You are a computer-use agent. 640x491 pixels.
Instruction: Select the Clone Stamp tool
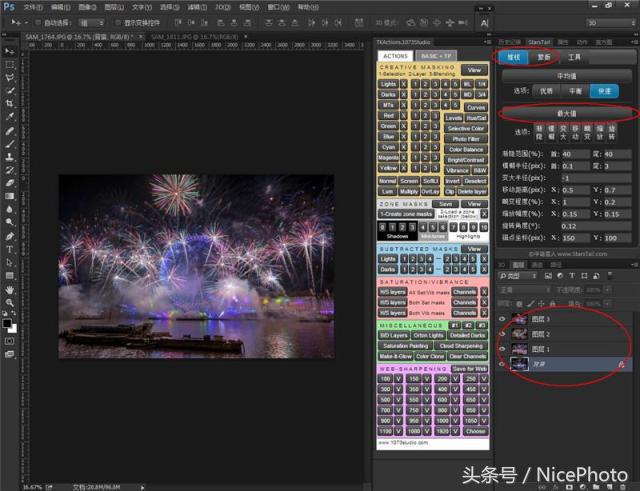tap(9, 157)
